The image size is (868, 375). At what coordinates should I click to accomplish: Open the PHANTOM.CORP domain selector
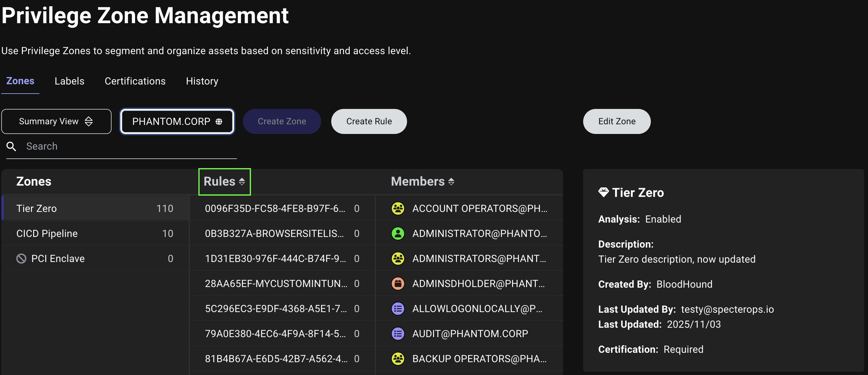(177, 121)
